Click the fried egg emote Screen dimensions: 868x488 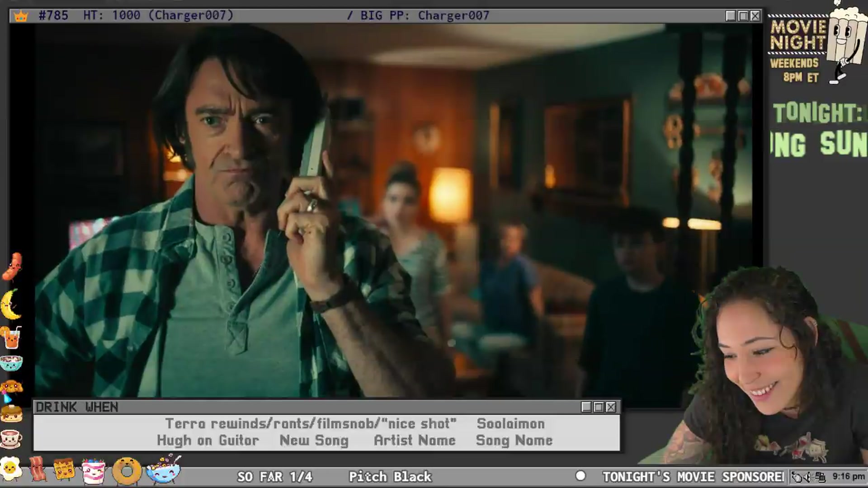11,469
